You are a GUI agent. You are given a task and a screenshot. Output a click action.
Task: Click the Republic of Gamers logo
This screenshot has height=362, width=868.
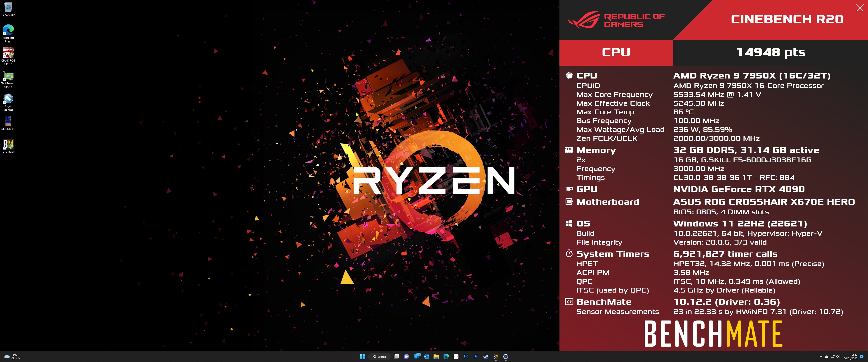point(616,20)
